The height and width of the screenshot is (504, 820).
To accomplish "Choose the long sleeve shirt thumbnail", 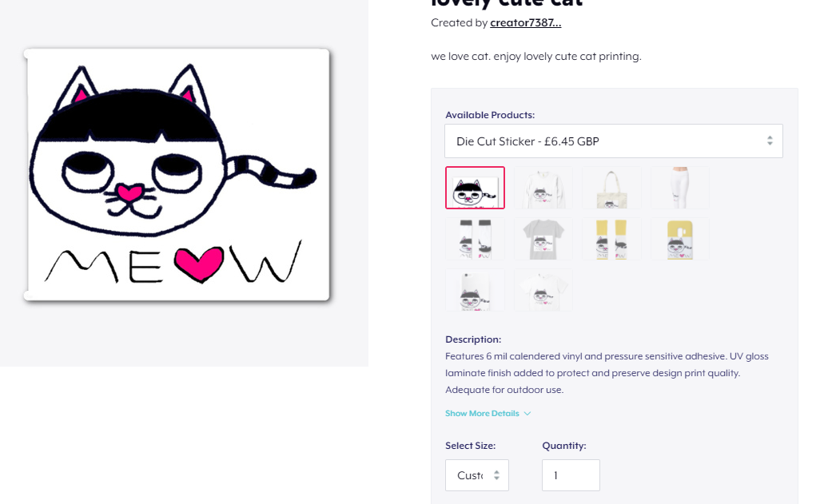I will coord(543,188).
